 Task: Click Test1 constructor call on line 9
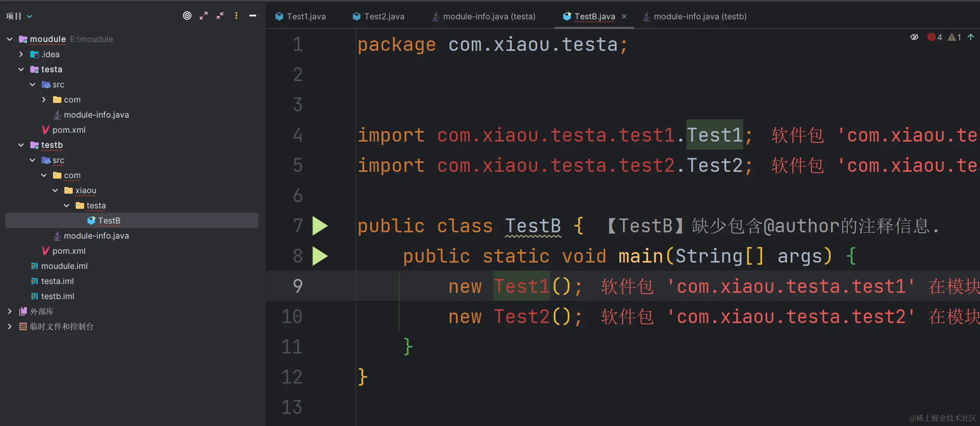click(522, 287)
